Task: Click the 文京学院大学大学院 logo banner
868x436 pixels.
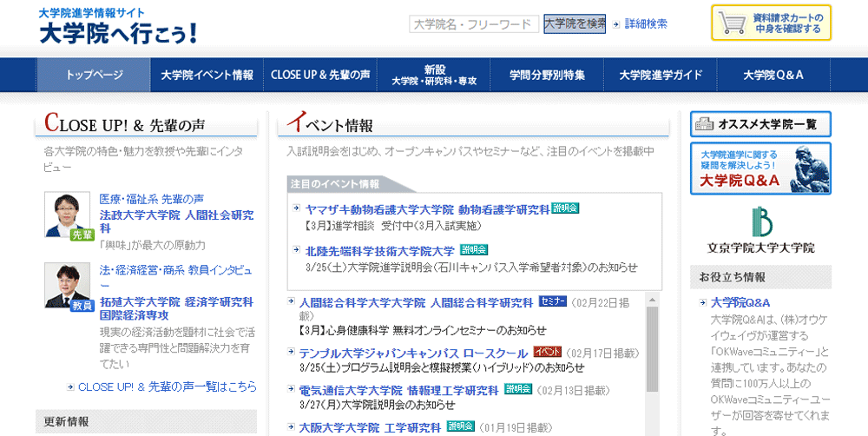Action: 760,229
